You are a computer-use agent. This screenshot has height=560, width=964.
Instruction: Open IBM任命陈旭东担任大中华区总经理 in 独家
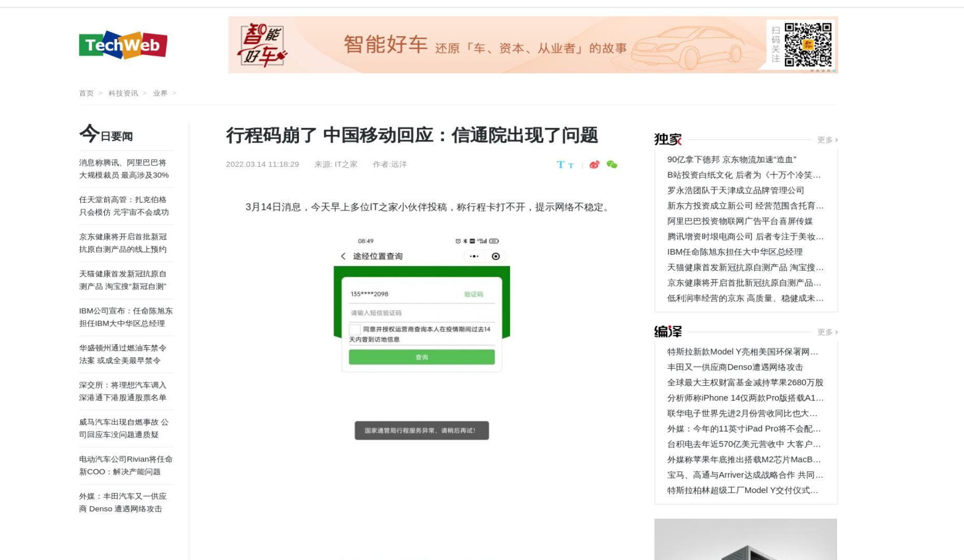[x=735, y=252]
